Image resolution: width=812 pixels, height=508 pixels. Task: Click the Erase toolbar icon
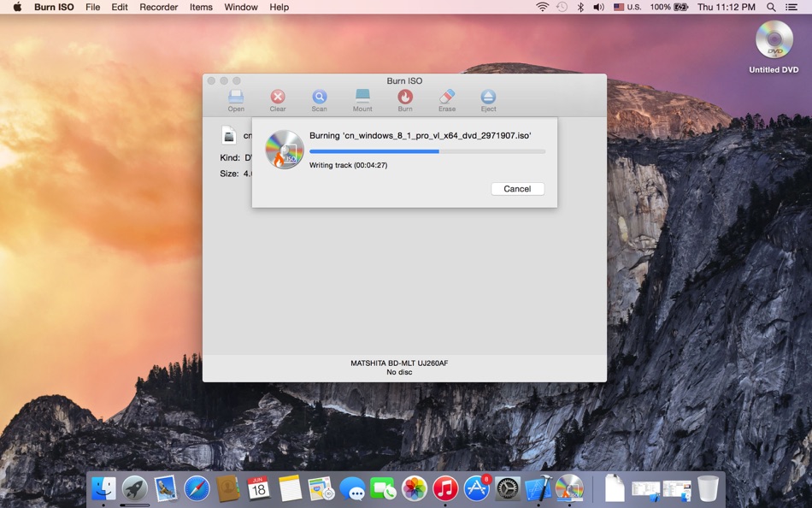tap(447, 97)
